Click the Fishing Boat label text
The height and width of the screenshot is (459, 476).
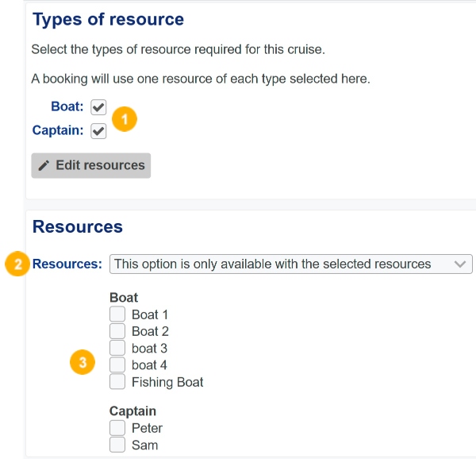(167, 382)
